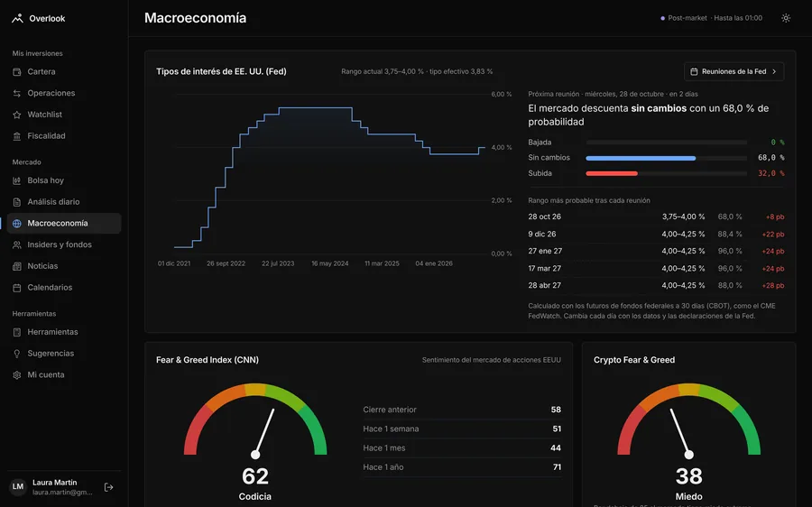Click the Mi cuenta sidebar label
Screen dimensions: 812x507
(x=46, y=375)
